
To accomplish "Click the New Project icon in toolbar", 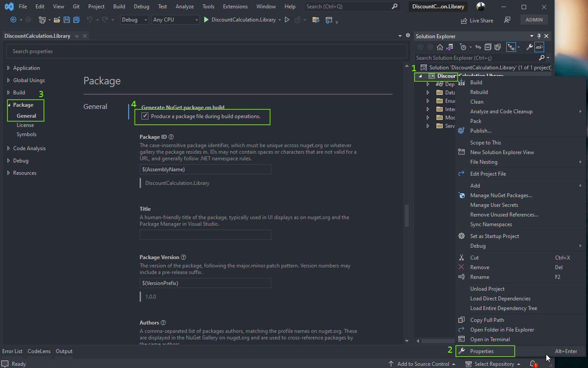I will pos(42,20).
